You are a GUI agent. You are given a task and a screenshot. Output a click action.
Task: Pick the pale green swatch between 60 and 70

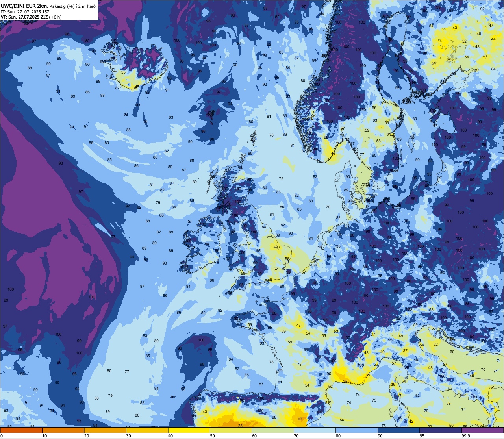pos(273,430)
